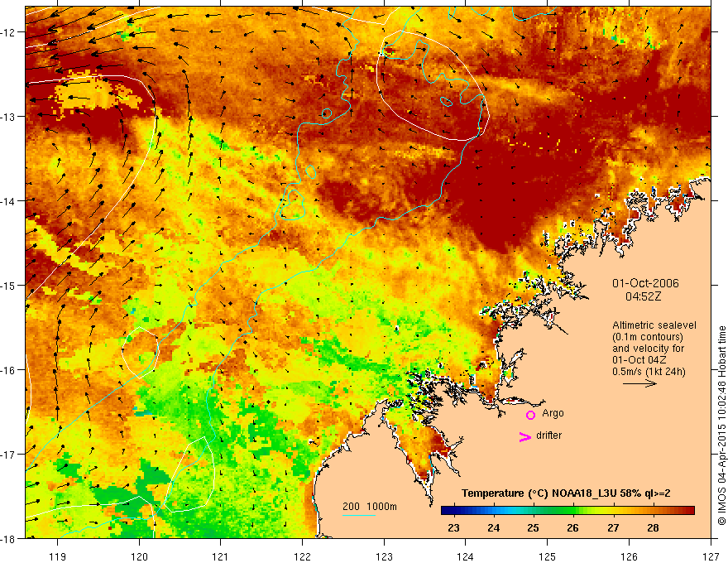Click the color bar value 23
Image resolution: width=728 pixels, height=563 pixels.
coord(453,527)
